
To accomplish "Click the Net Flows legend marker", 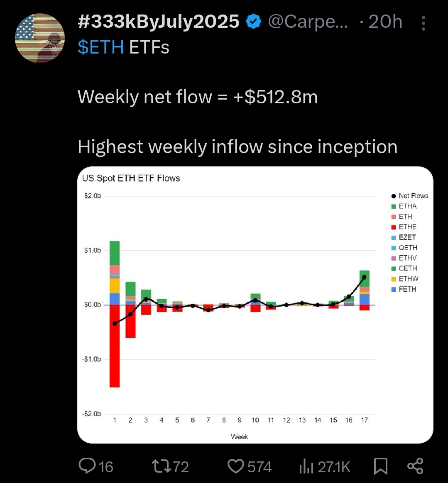I will (x=394, y=196).
